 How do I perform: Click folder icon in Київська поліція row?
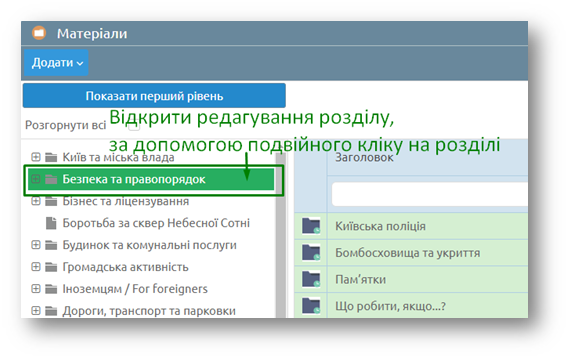pos(311,226)
